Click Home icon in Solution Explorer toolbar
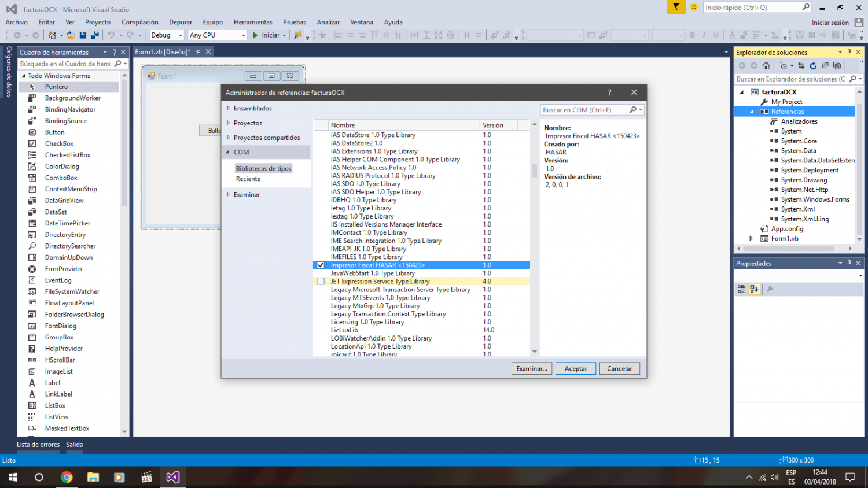The width and height of the screenshot is (868, 488). pyautogui.click(x=766, y=66)
